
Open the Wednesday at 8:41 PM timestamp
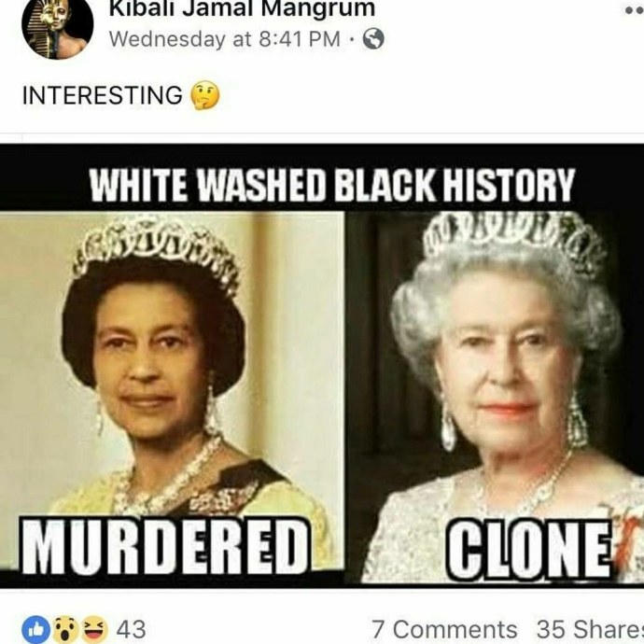coord(225,39)
